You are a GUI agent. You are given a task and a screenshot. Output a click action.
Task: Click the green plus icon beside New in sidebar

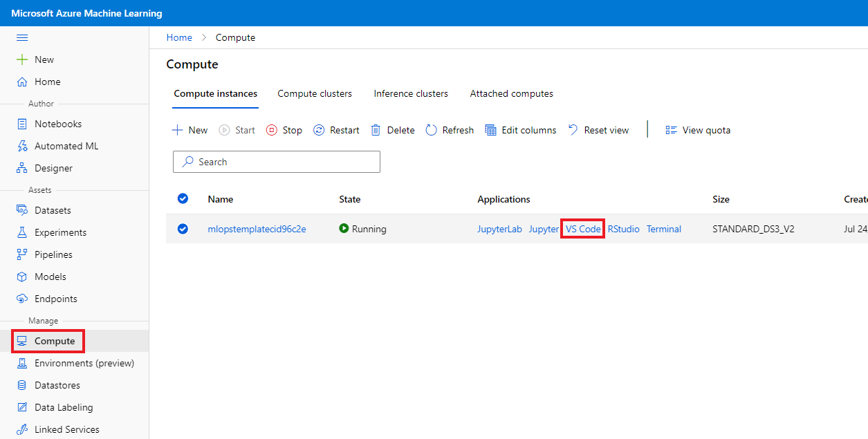point(22,59)
